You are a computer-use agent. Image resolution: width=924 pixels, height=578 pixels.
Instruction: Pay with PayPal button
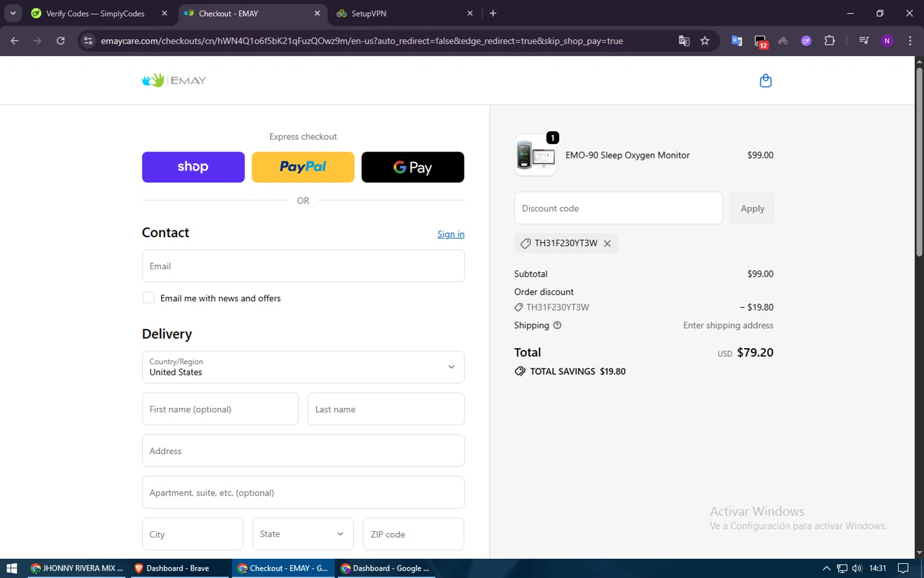coord(303,167)
